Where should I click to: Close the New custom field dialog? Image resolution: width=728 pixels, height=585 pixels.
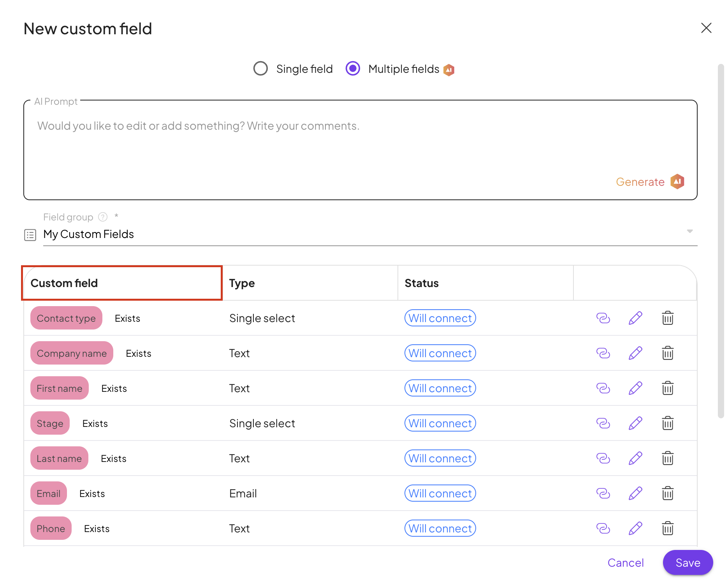tap(706, 28)
